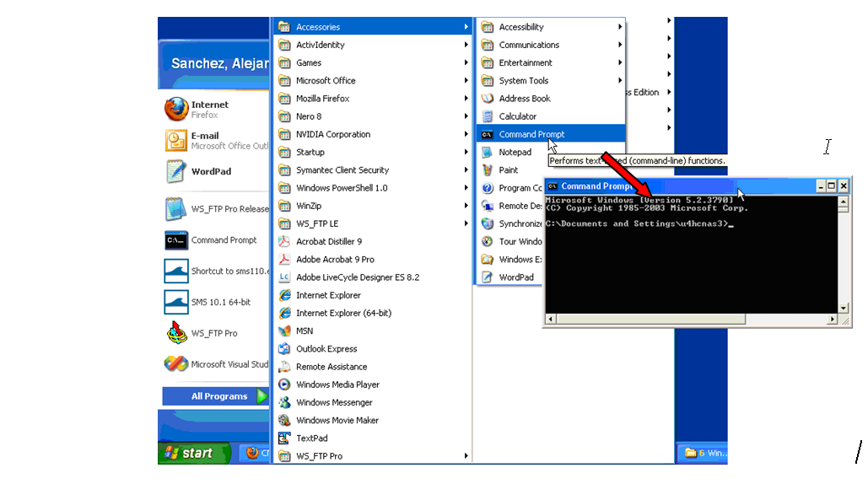
Task: Launch Acrobat Distiller 9
Action: click(x=374, y=241)
